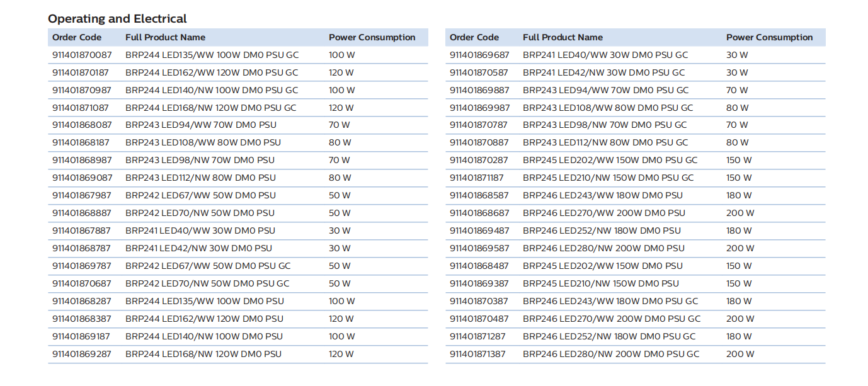Click order code 911401868287
868x386 pixels.
tap(82, 301)
